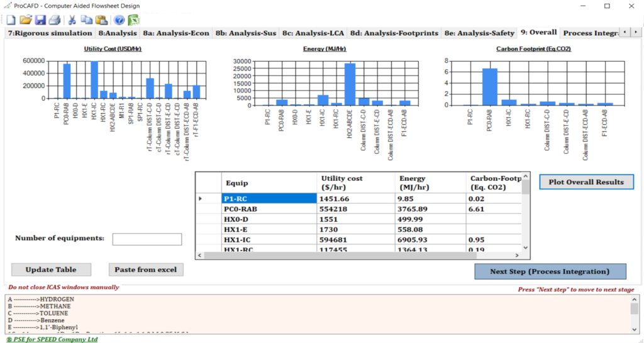Select the P1-RC row header arrow
Viewport: 644px width, 343px height.
[209, 199]
